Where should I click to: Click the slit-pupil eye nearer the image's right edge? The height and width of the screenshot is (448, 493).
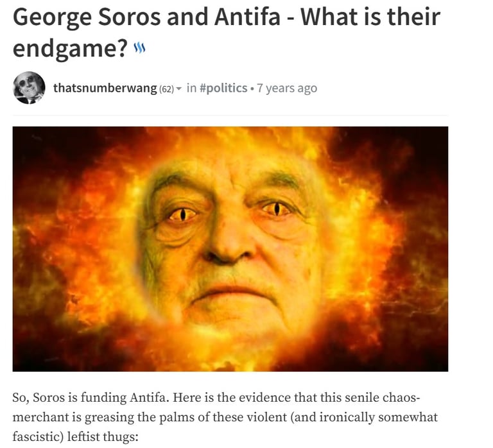[x=277, y=209]
